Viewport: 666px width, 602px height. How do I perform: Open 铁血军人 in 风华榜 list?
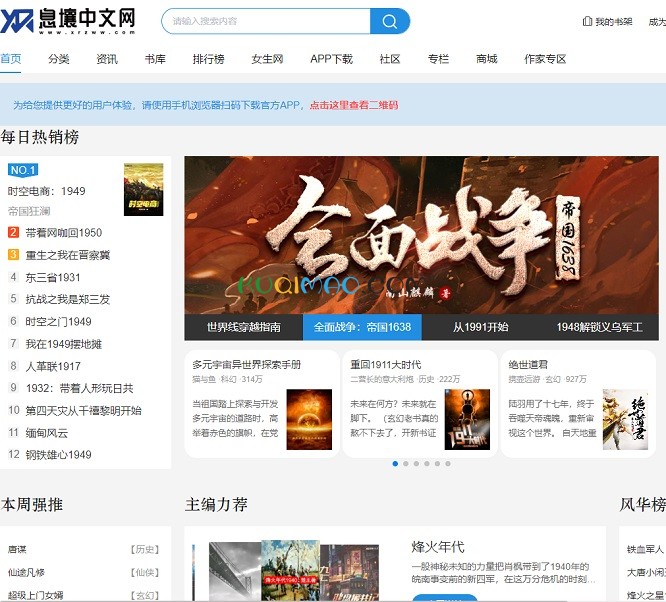point(645,549)
